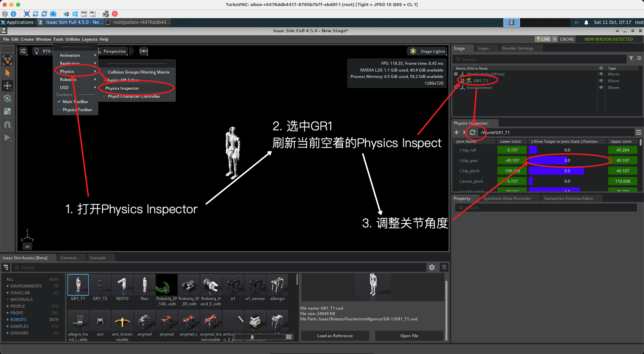Open viewport settings sliders icon
The image size is (644, 354).
tap(23, 51)
